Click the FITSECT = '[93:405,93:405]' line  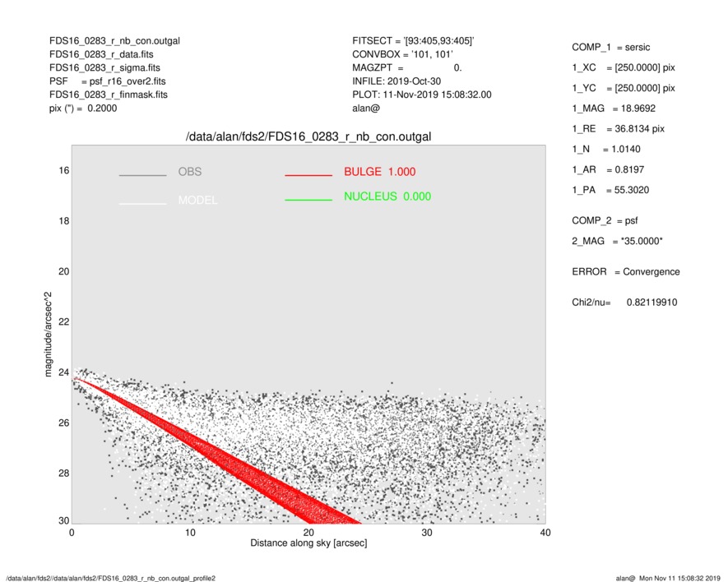(x=413, y=41)
